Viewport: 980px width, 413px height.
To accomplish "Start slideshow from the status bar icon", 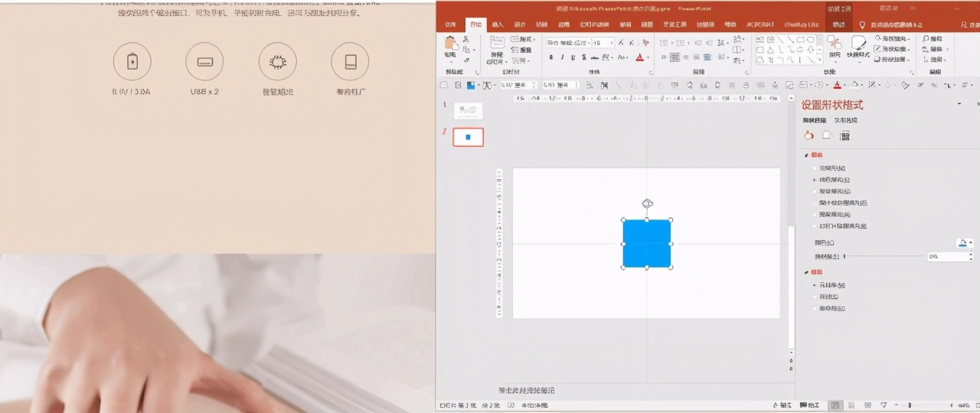I will [x=884, y=405].
